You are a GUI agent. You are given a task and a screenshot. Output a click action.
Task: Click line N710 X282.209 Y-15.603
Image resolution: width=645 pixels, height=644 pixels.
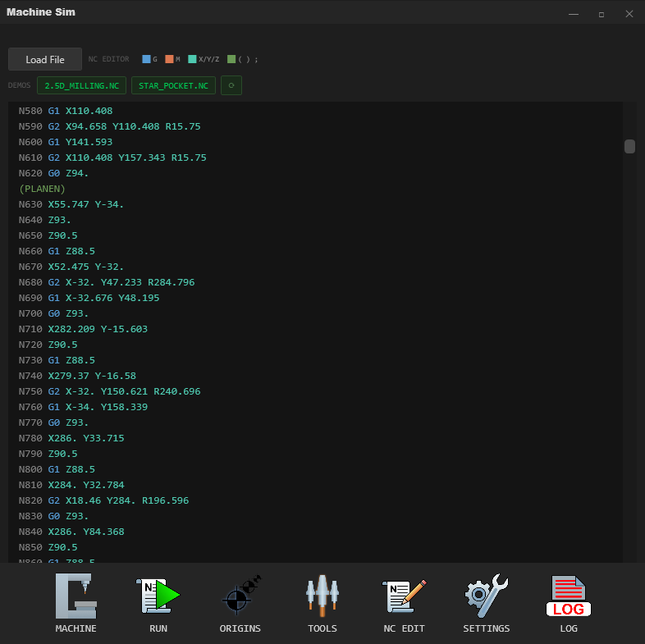tap(83, 330)
